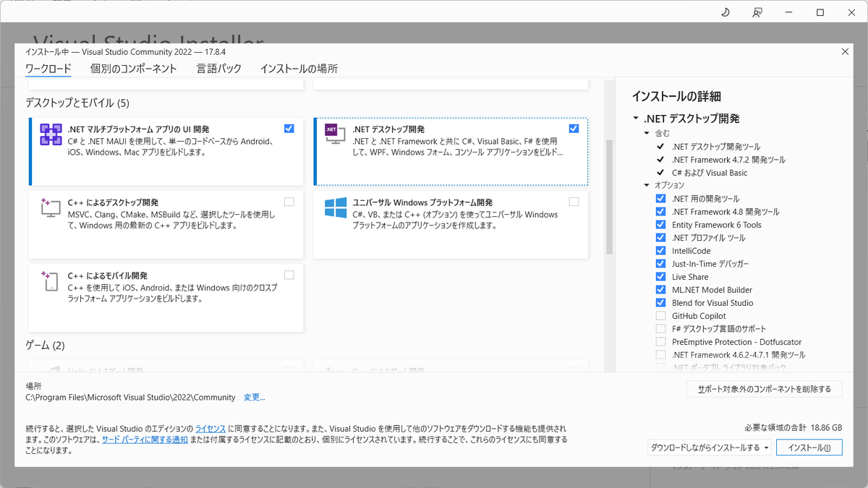Screen dimensions: 868x488
Task: Collapse the オプション section
Action: [647, 186]
